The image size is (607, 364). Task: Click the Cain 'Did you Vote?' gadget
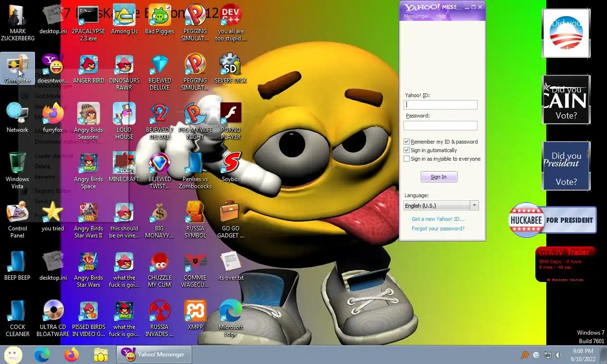pos(566,100)
